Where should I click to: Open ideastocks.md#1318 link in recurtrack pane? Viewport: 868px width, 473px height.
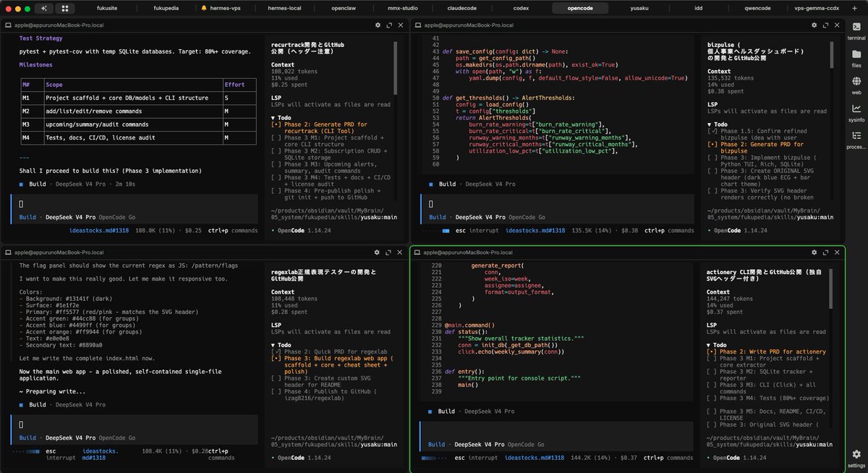[98, 231]
